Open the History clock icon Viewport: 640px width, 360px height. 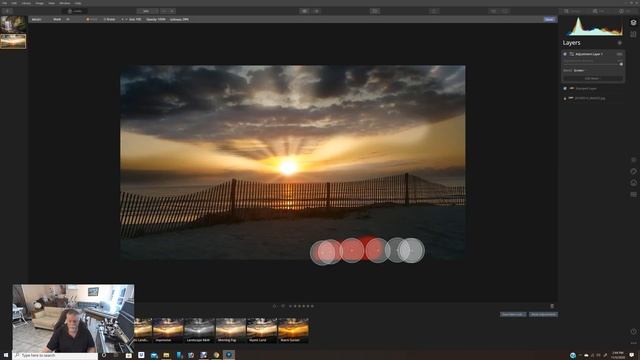coord(633,331)
